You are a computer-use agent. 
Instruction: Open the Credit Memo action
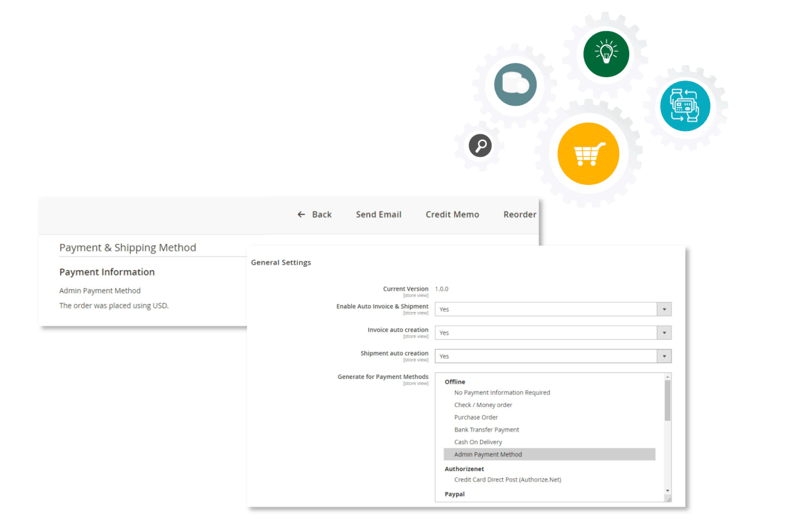(x=452, y=214)
